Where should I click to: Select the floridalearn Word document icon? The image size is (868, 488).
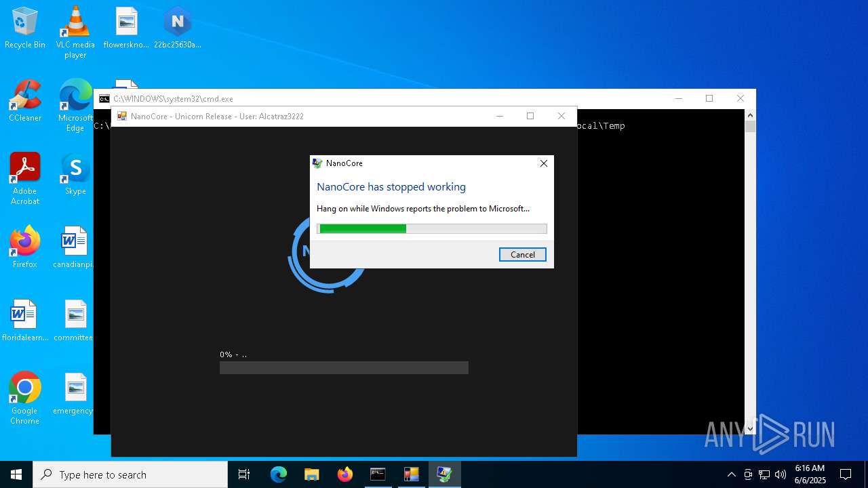click(25, 321)
